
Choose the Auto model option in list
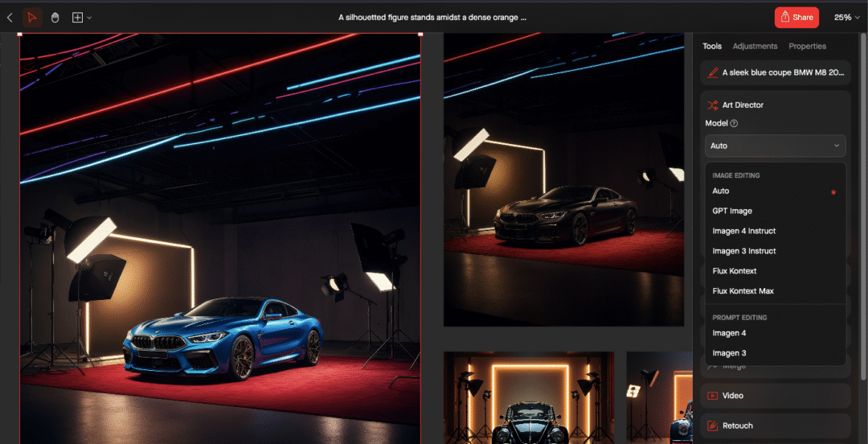pyautogui.click(x=721, y=191)
